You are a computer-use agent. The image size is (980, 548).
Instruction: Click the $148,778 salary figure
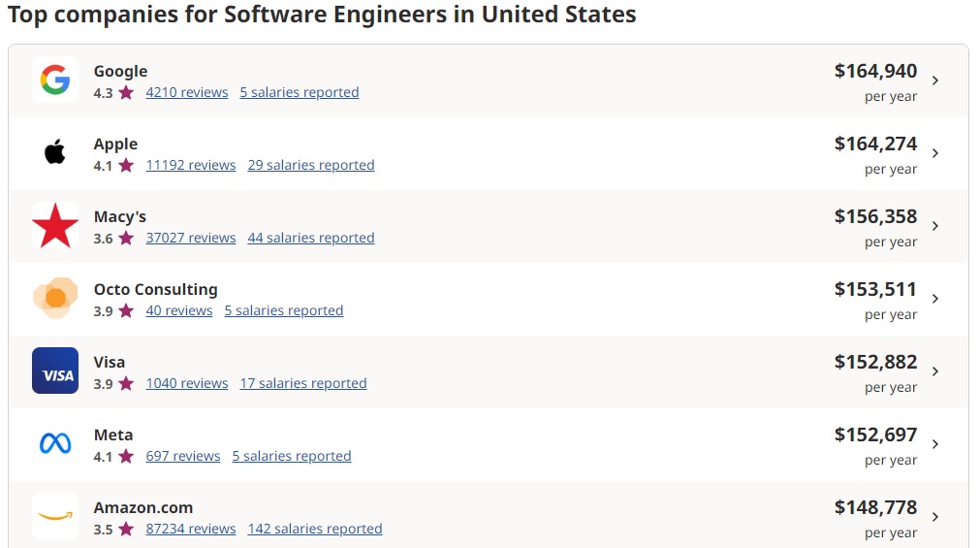pyautogui.click(x=875, y=507)
